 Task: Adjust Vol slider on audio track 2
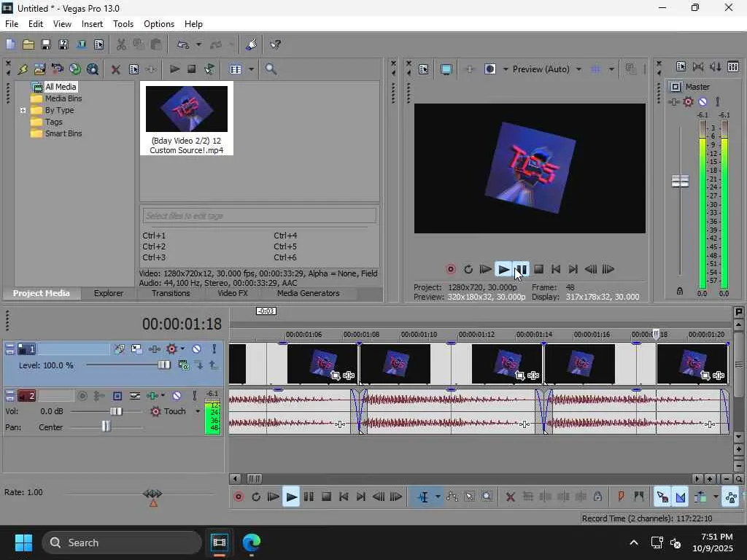116,411
